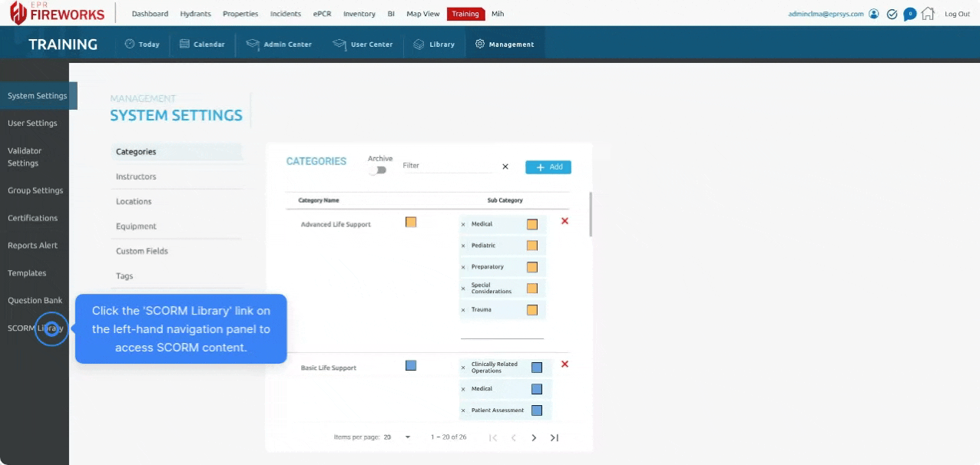Click the Basic Life Support blue color swatch

pyautogui.click(x=411, y=365)
